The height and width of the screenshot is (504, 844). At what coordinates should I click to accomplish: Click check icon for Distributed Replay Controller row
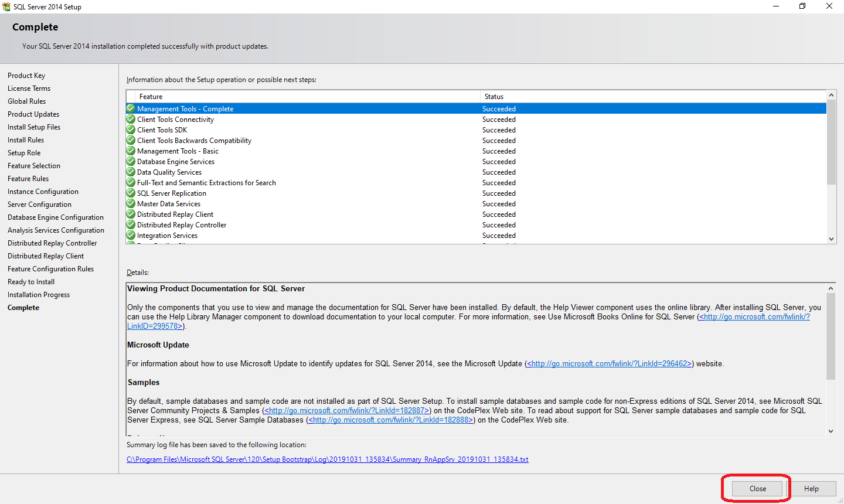131,224
